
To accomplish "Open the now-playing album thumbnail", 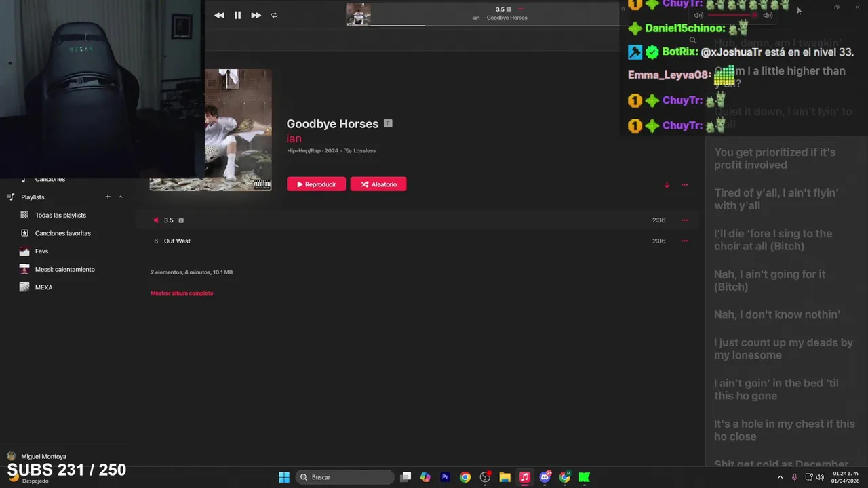I will pos(358,15).
